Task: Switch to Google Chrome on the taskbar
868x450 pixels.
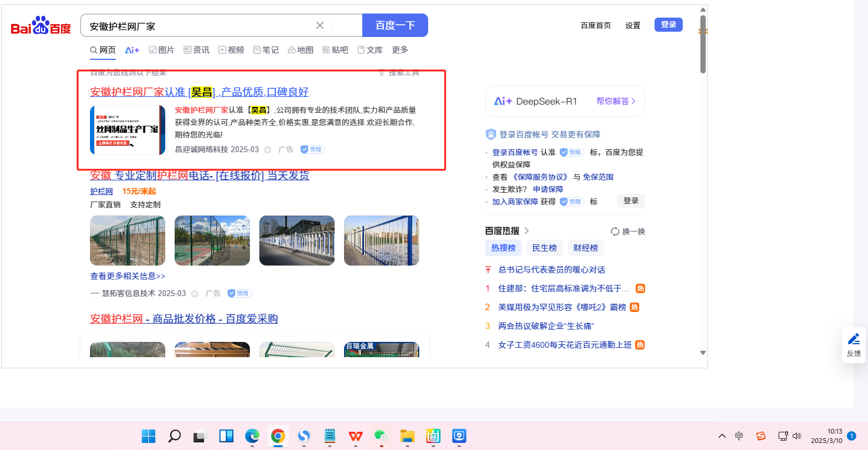Action: click(x=278, y=436)
